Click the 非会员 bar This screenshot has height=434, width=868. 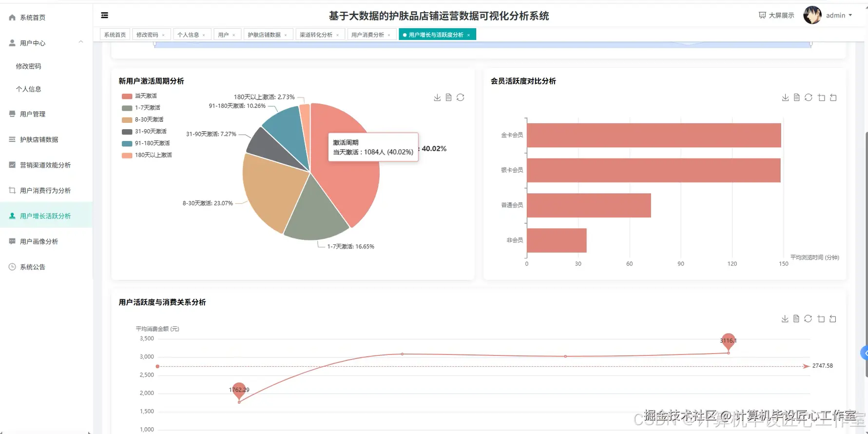[x=557, y=240]
